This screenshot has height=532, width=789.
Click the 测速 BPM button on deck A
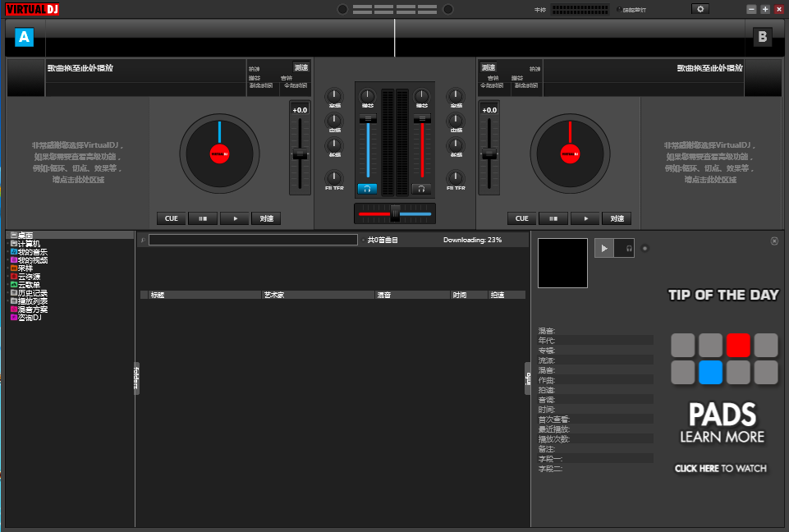301,67
